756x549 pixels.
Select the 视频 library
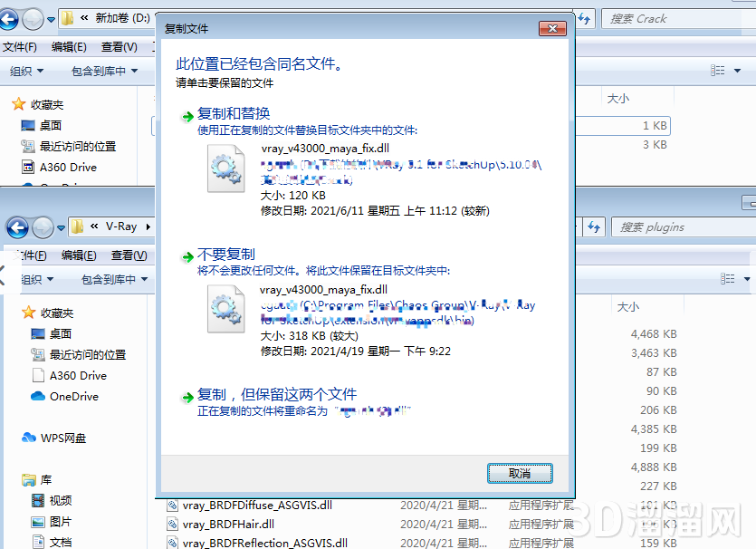(61, 500)
